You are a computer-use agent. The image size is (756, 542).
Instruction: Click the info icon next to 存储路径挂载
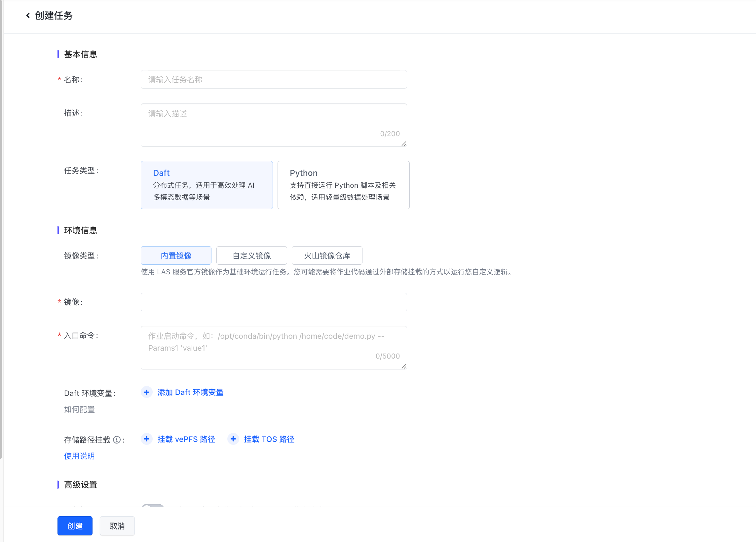click(116, 440)
